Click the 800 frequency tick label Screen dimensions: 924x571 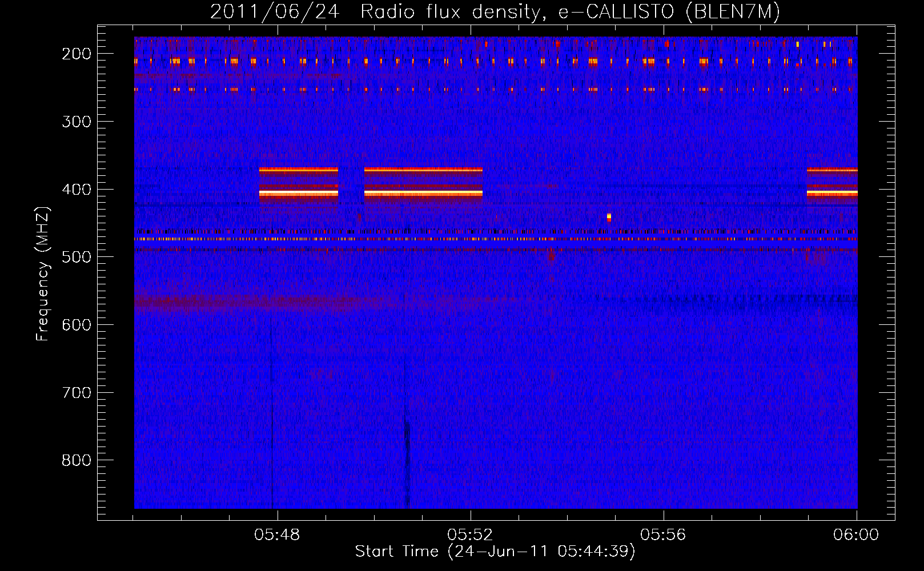[x=77, y=460]
